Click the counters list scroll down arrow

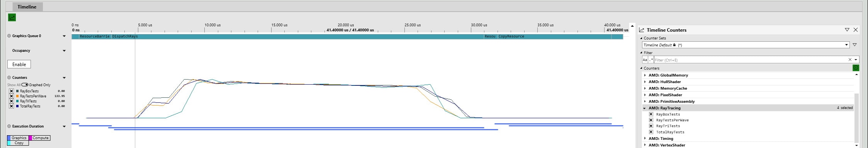click(x=856, y=145)
